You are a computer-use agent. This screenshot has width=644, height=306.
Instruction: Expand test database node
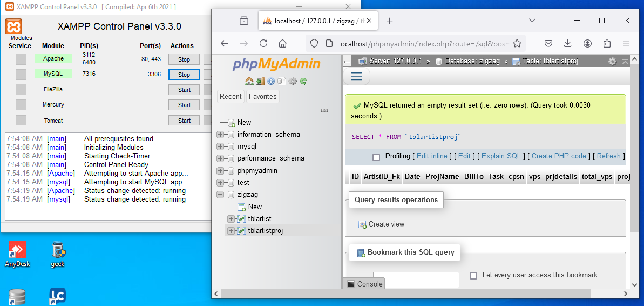(220, 183)
